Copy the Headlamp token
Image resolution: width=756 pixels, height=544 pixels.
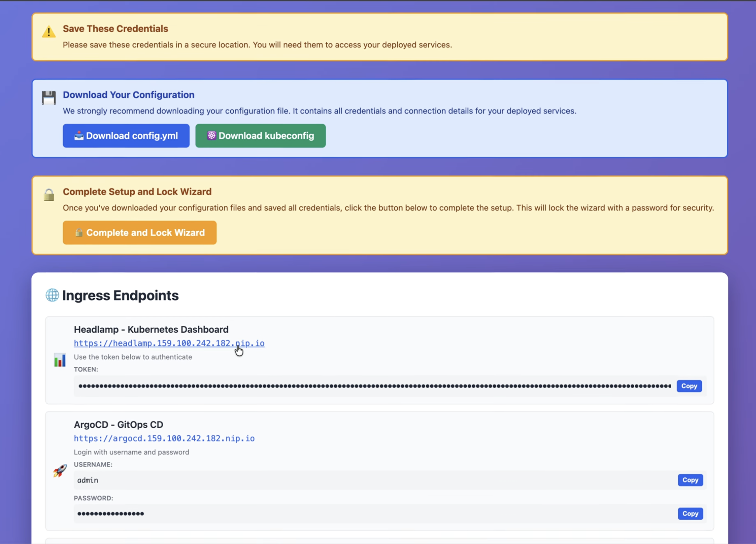689,386
